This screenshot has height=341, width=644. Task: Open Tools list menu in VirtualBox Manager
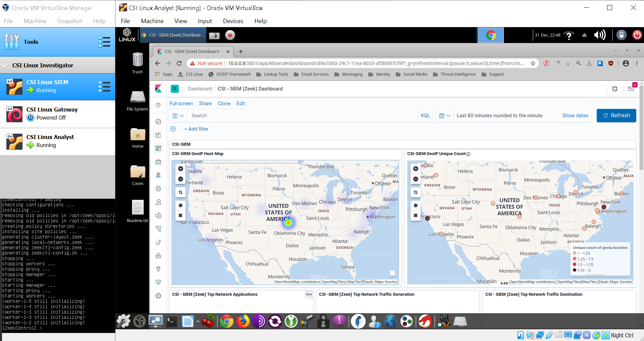point(104,42)
